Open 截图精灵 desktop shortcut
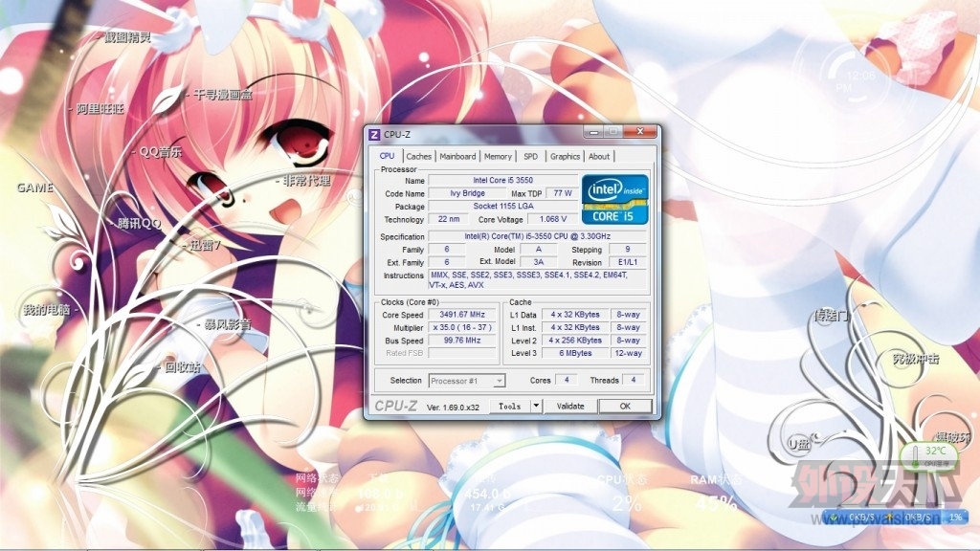This screenshot has height=551, width=980. (x=127, y=37)
